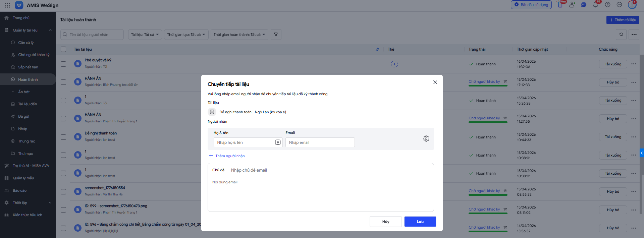Open contact picker icon in name field
The width and height of the screenshot is (644, 238).
(x=278, y=142)
